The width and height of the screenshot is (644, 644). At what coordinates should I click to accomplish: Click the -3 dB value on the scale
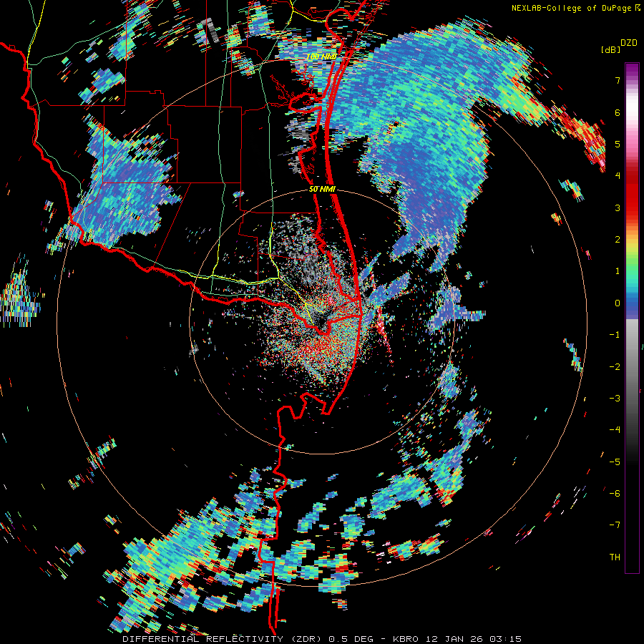click(615, 399)
